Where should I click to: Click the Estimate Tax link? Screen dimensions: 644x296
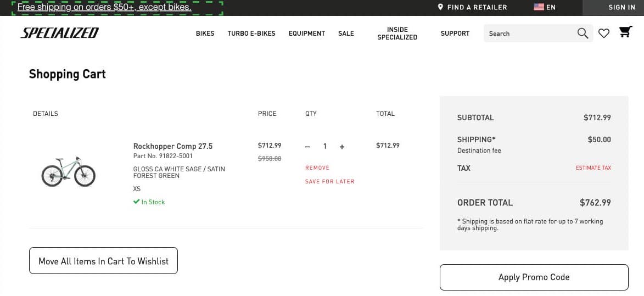coord(593,168)
